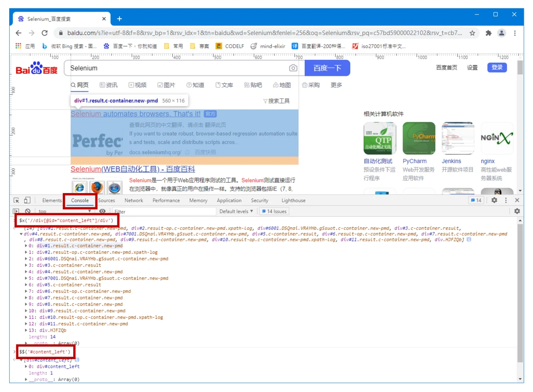The height and width of the screenshot is (392, 533).
Task: Open the 百度首页 link
Action: [446, 67]
